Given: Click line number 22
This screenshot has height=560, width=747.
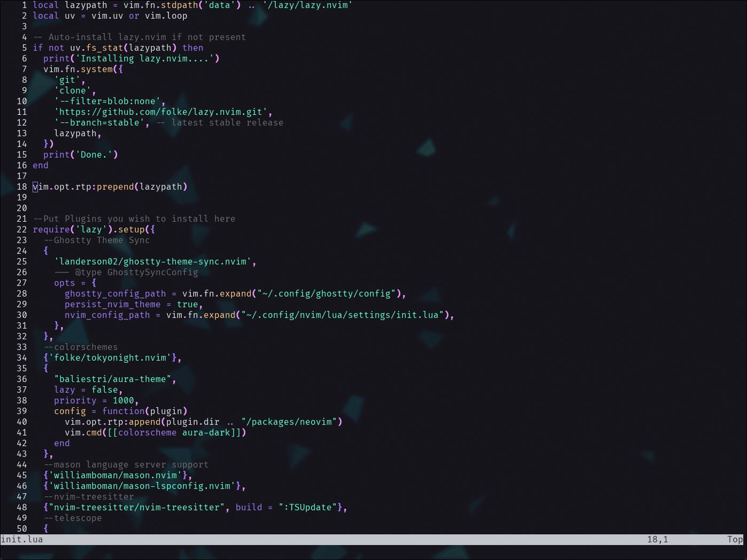Looking at the screenshot, I should [22, 229].
